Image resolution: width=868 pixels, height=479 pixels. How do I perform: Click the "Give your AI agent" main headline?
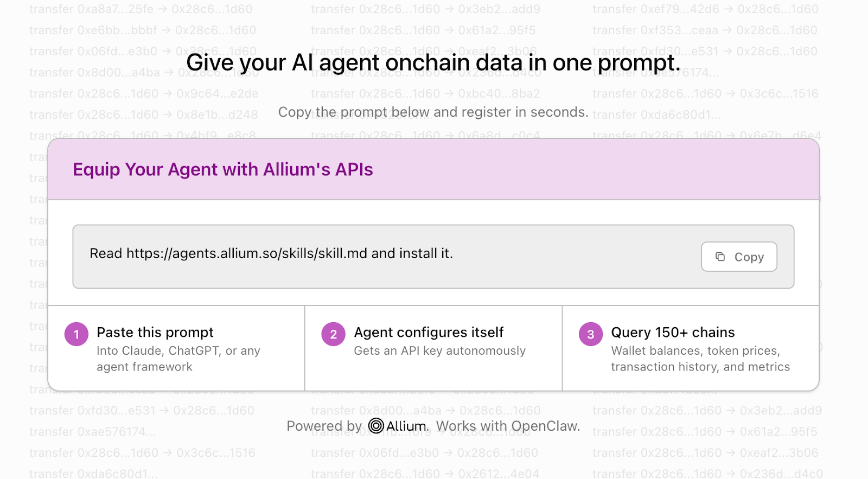433,63
